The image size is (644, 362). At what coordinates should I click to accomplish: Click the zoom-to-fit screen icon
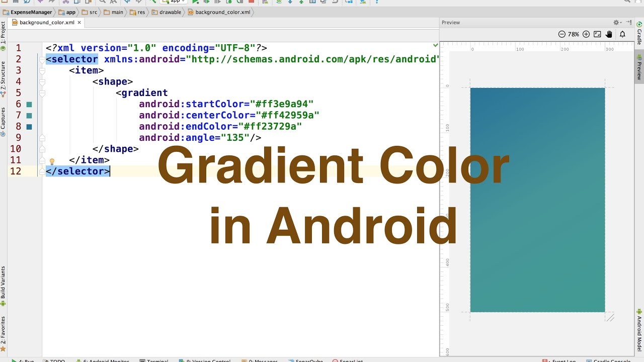click(597, 34)
